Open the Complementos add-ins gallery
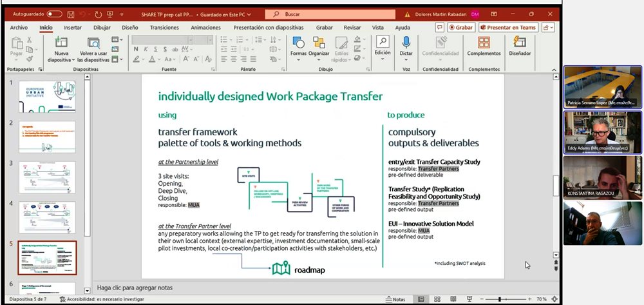The width and height of the screenshot is (644, 305). 484,43
